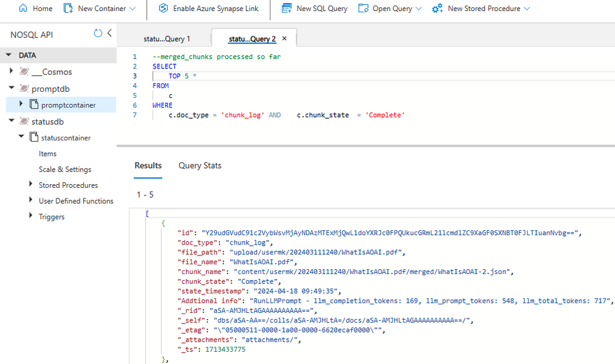Click the promptcontainer container icon

[x=34, y=104]
